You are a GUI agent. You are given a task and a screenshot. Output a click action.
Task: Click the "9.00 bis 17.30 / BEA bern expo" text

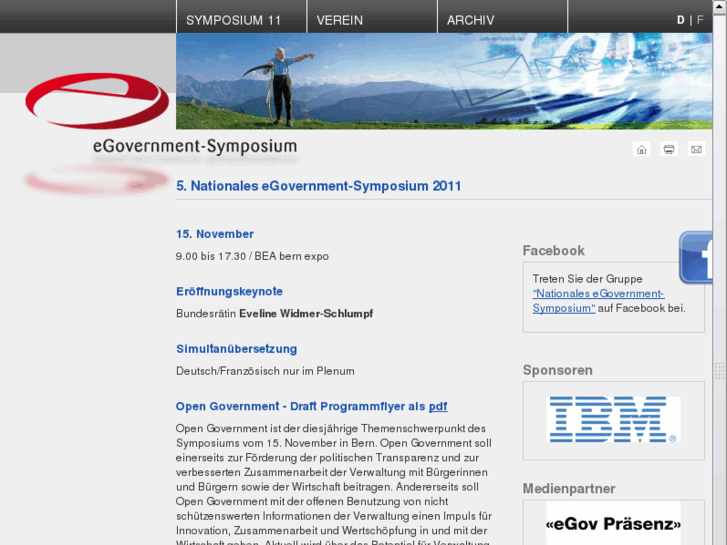pyautogui.click(x=252, y=256)
